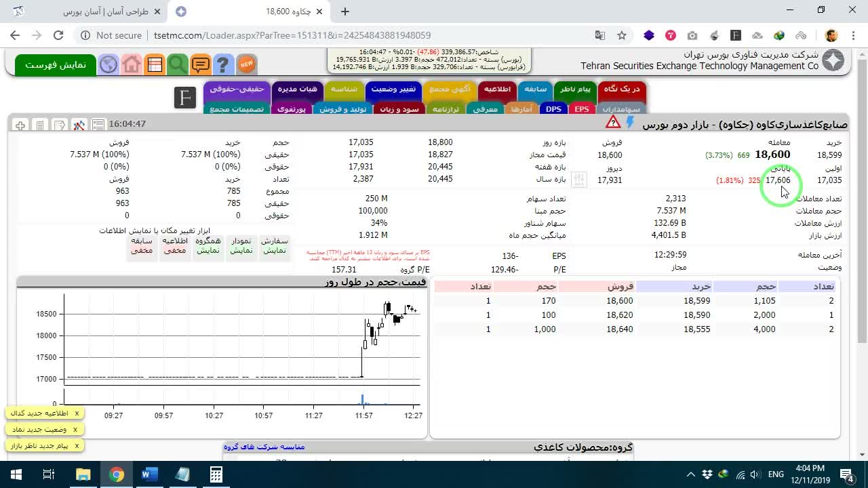Bookmark this page with the star icon
The height and width of the screenshot is (488, 868).
point(622,35)
